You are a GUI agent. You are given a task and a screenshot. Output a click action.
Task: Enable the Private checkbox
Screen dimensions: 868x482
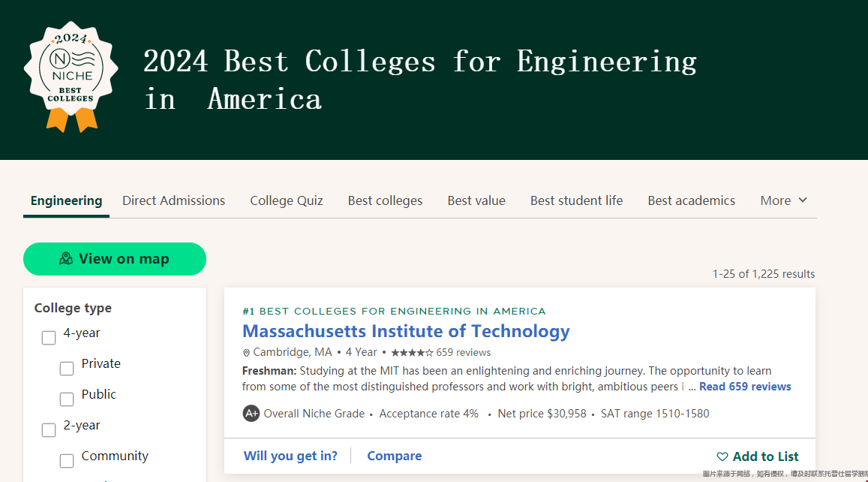(x=67, y=369)
